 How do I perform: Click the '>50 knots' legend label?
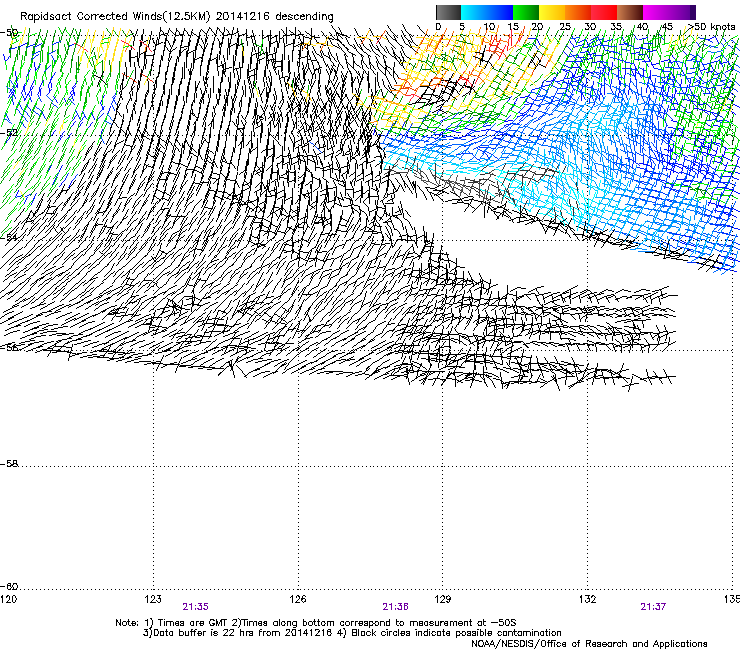click(711, 27)
